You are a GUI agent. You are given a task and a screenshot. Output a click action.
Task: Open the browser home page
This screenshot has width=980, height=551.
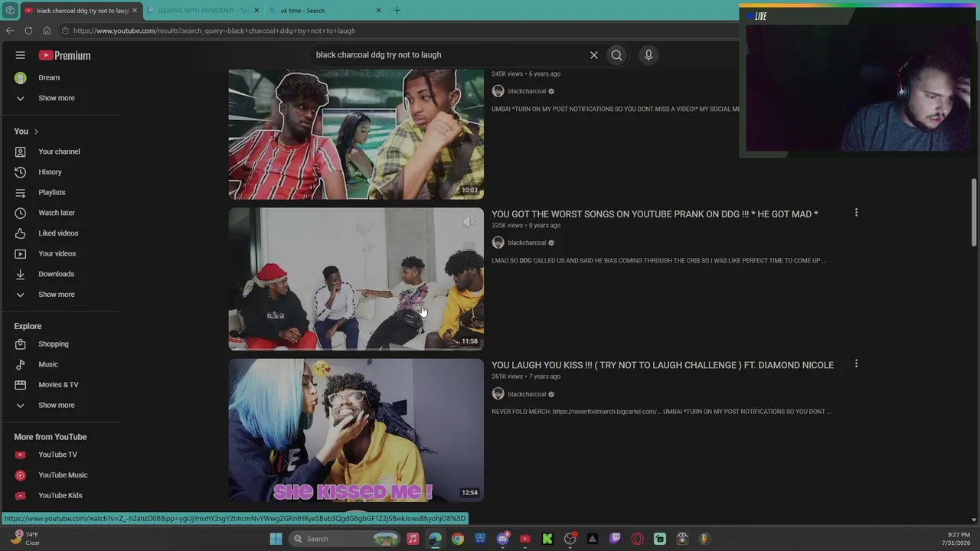(47, 31)
